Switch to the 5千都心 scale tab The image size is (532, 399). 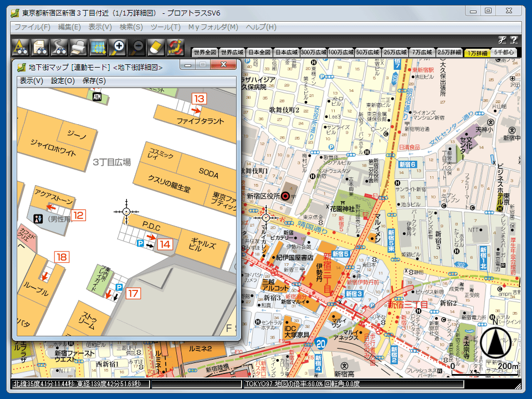click(504, 53)
